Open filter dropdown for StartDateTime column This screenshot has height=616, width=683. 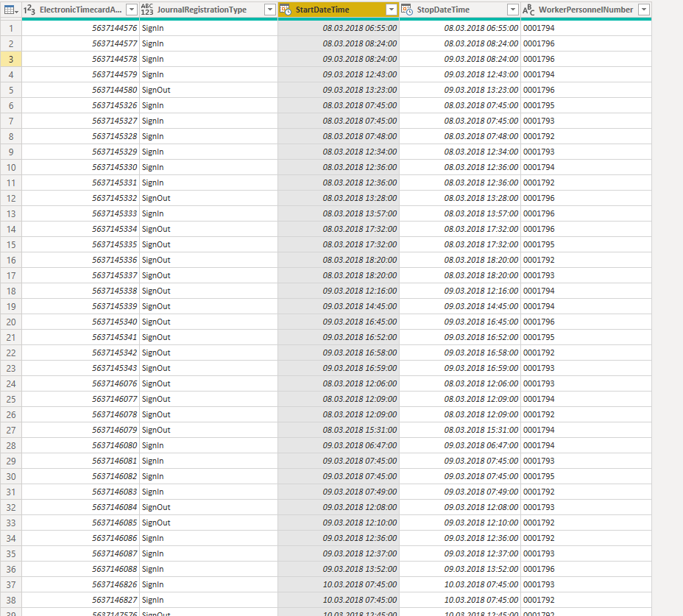(x=392, y=10)
